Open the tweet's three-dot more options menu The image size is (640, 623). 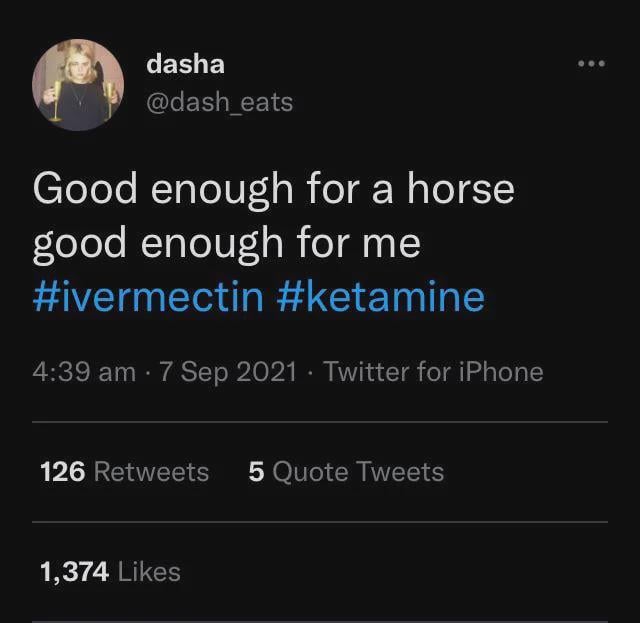(x=591, y=64)
